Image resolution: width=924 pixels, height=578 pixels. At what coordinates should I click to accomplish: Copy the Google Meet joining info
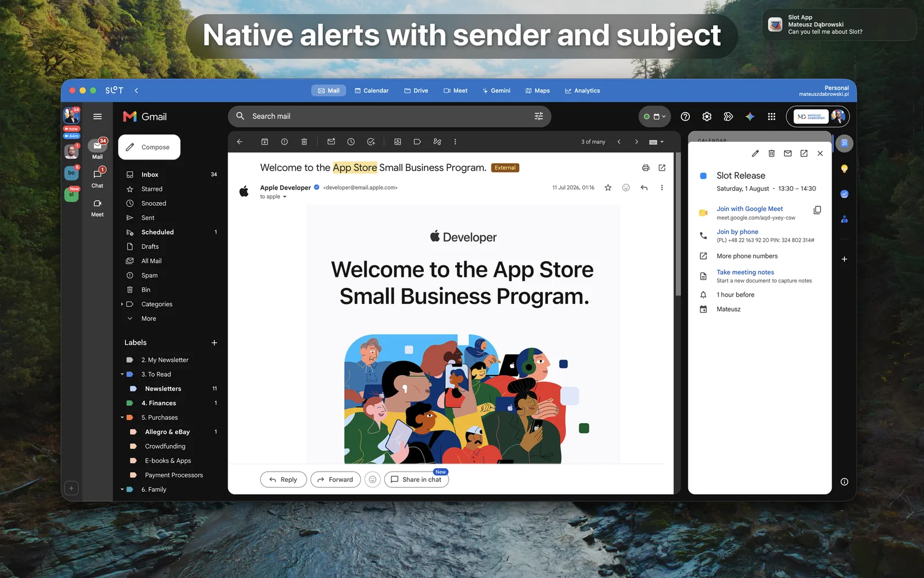(817, 210)
